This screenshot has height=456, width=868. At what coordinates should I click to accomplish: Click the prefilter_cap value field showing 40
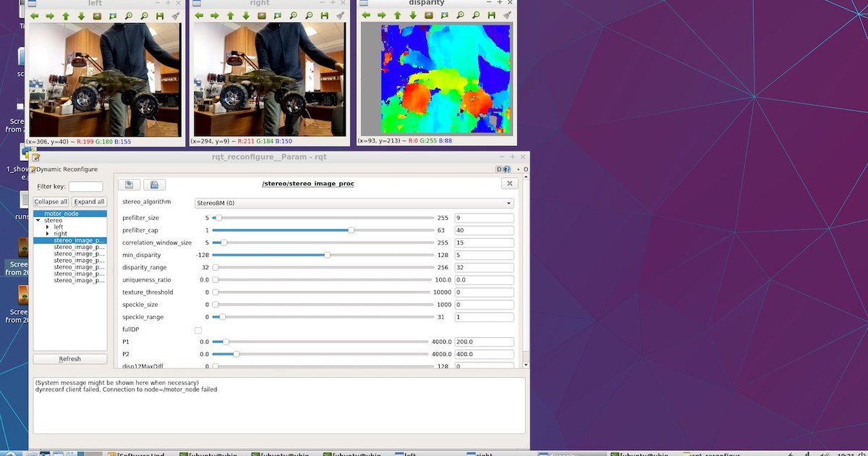484,230
